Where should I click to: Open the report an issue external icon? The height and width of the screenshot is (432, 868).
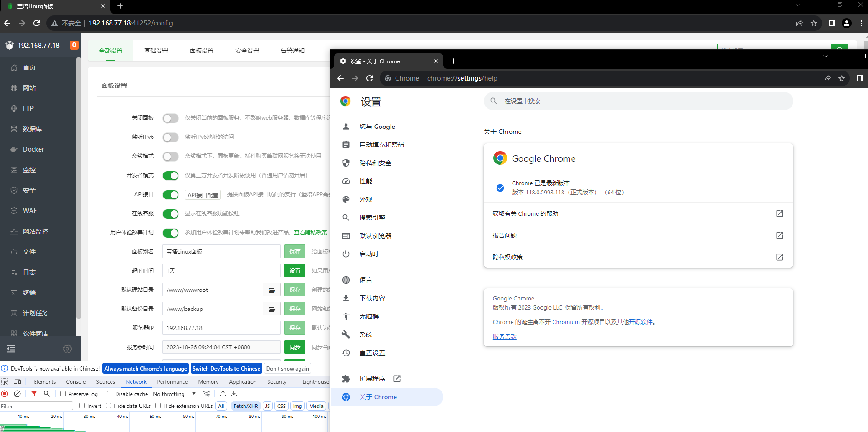(780, 235)
